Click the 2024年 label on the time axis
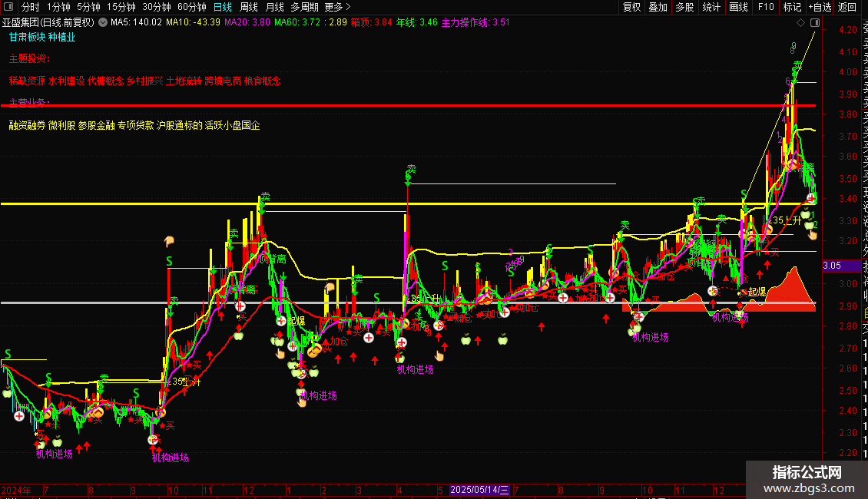Image resolution: width=868 pixels, height=499 pixels. pyautogui.click(x=16, y=490)
